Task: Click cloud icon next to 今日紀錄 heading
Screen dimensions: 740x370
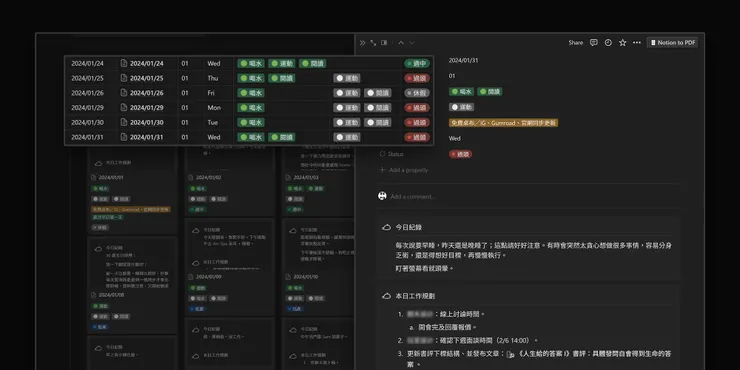Action: pos(387,227)
